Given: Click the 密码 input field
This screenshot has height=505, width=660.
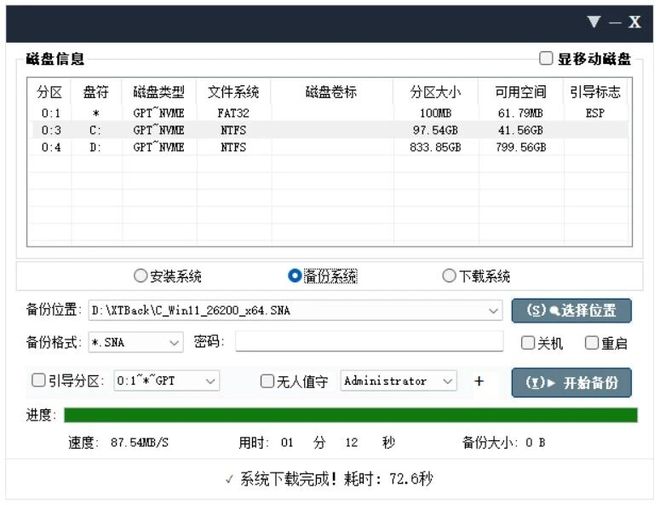Looking at the screenshot, I should [x=369, y=341].
